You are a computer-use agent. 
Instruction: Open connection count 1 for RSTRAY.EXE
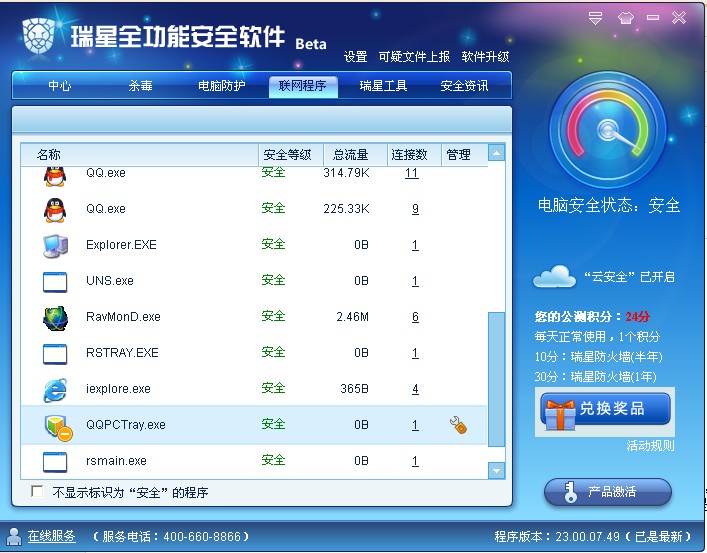415,353
